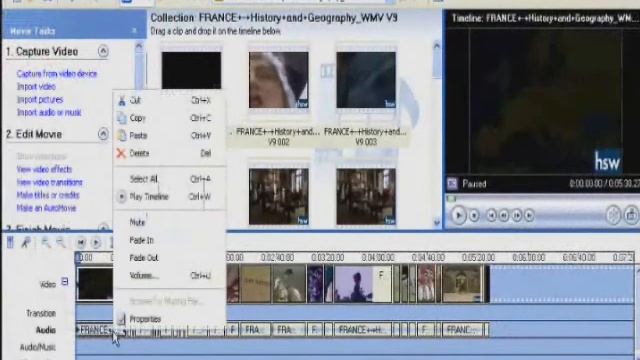Click the Audio/Music track label

click(38, 347)
